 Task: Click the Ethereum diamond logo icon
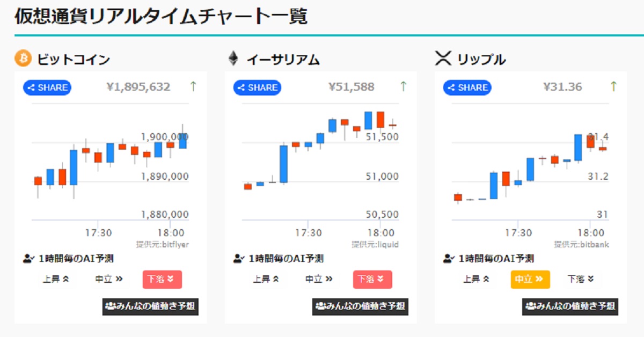pos(233,58)
